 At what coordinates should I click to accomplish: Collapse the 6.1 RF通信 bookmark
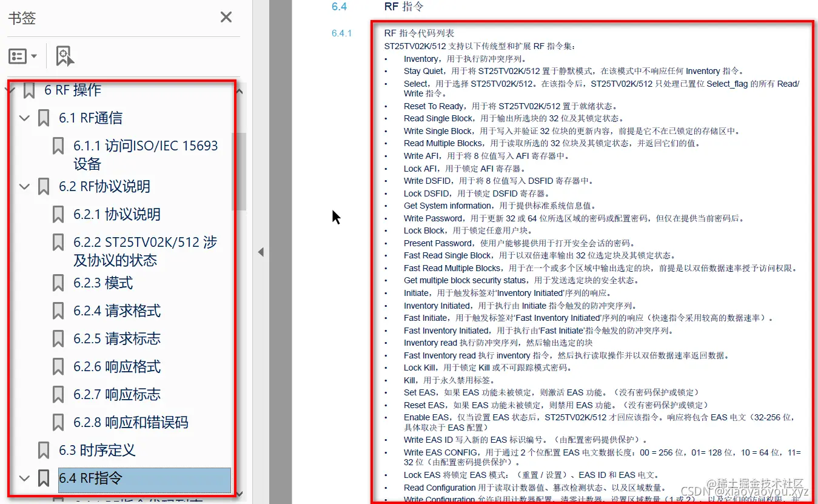click(24, 118)
